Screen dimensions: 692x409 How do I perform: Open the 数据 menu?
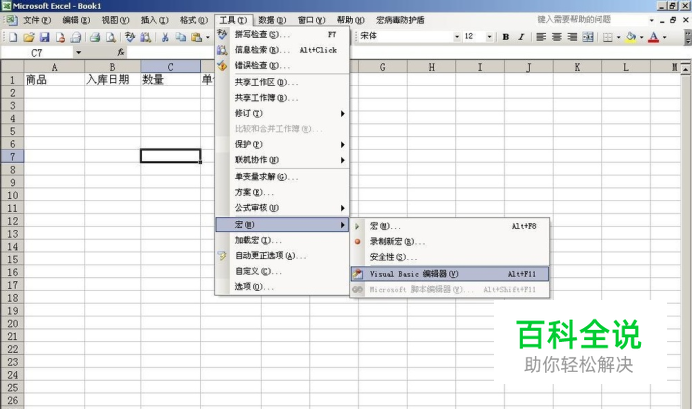272,20
